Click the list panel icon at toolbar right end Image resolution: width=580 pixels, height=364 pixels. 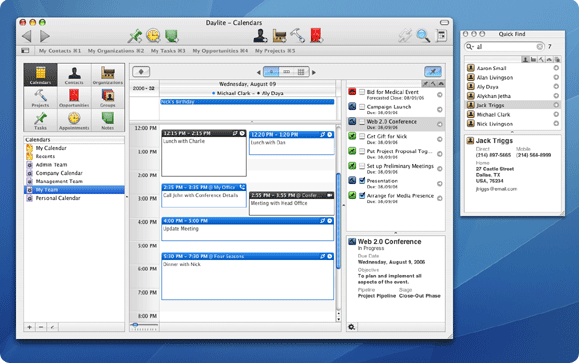441,36
